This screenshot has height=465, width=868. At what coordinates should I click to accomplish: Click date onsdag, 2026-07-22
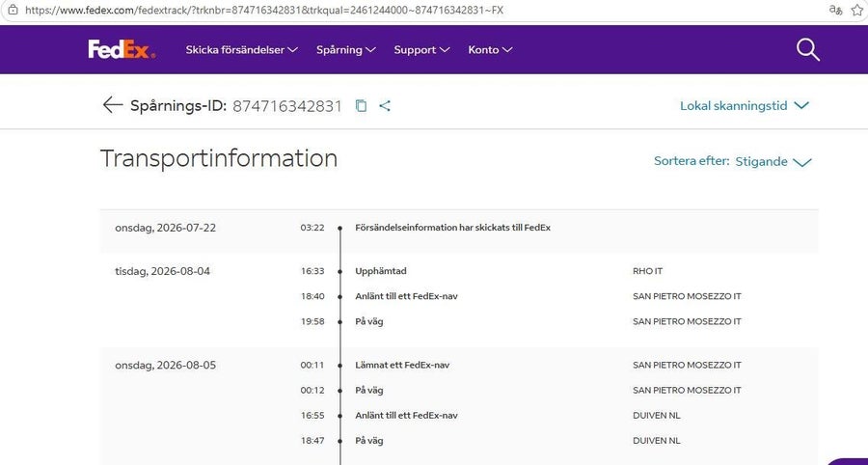pyautogui.click(x=166, y=228)
